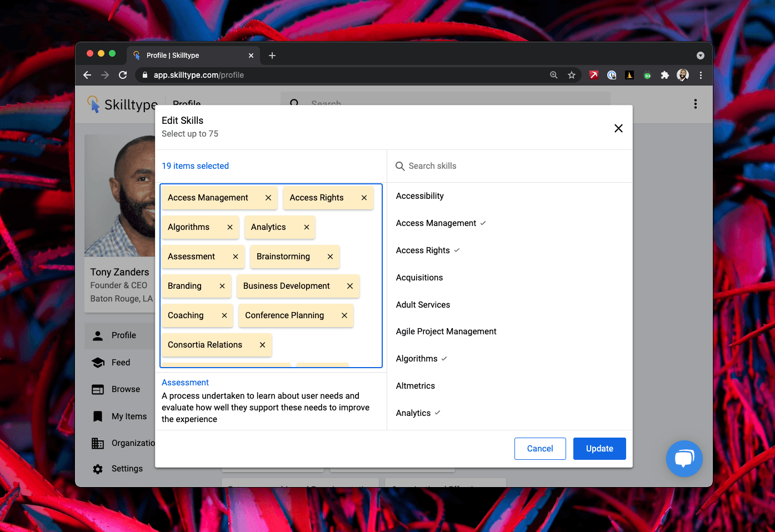Viewport: 775px width, 532px height.
Task: Remove the Conference Planning skill chip
Action: (344, 315)
